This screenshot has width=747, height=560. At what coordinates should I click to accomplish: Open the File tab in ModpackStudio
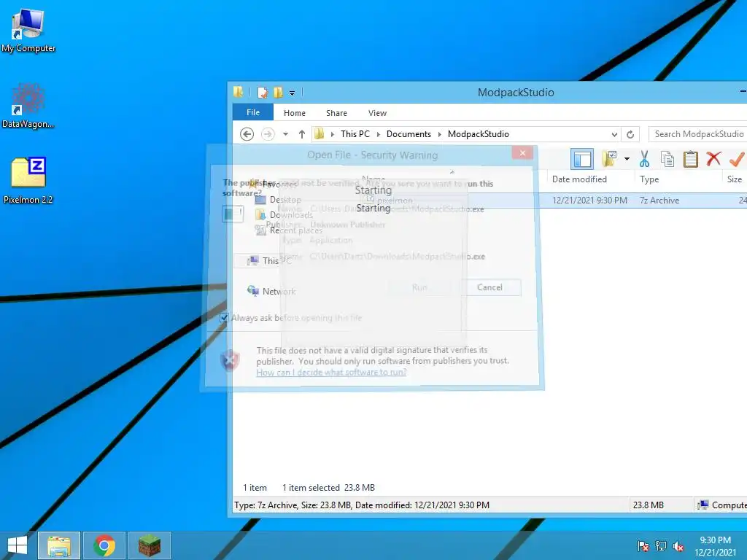tap(253, 113)
